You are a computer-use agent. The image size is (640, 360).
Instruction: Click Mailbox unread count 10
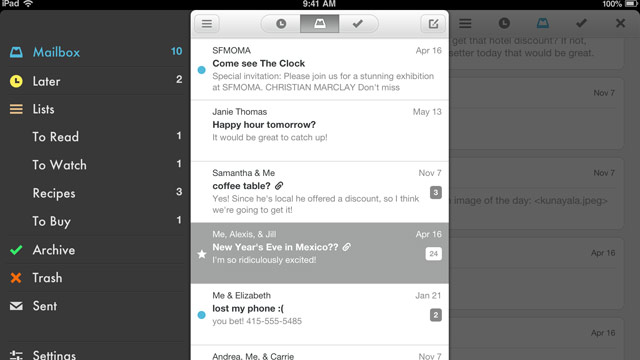tap(176, 51)
